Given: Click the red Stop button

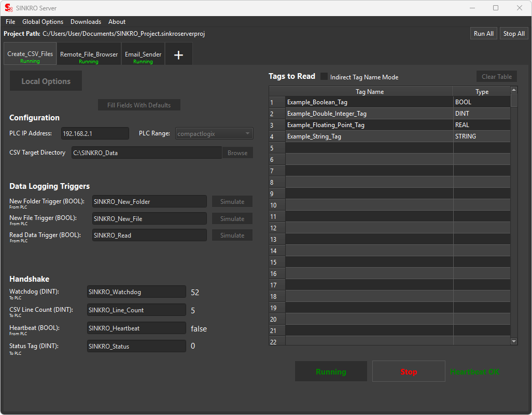Looking at the screenshot, I should coord(409,371).
